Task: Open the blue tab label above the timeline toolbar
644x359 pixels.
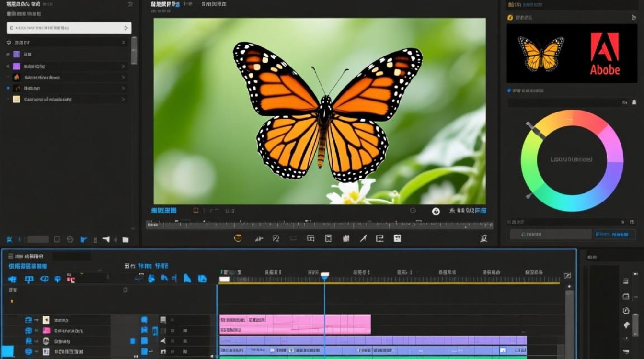Action: (x=28, y=266)
